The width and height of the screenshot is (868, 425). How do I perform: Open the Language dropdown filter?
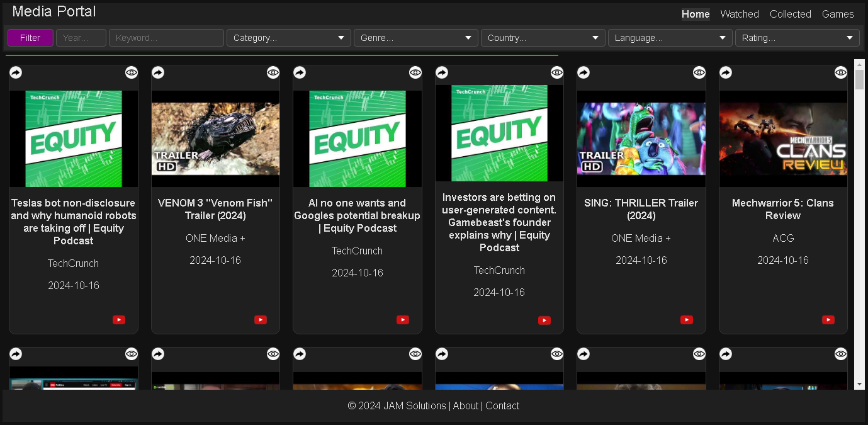670,38
